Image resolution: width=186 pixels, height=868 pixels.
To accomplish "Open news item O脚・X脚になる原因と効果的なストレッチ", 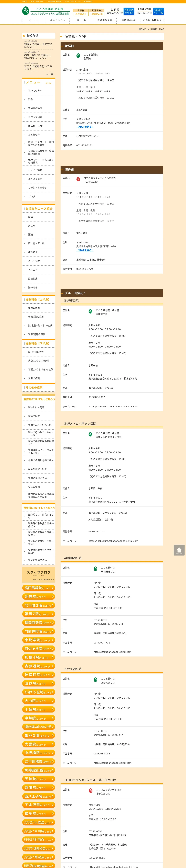I will pyautogui.click(x=38, y=57).
